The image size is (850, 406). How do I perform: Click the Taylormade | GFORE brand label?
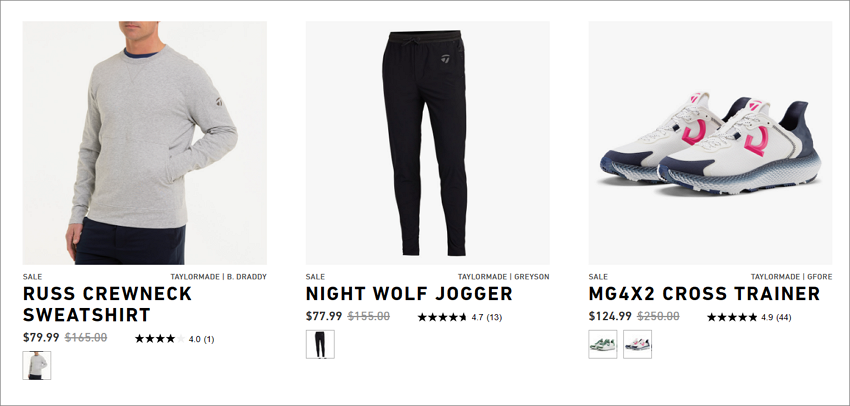tap(791, 276)
